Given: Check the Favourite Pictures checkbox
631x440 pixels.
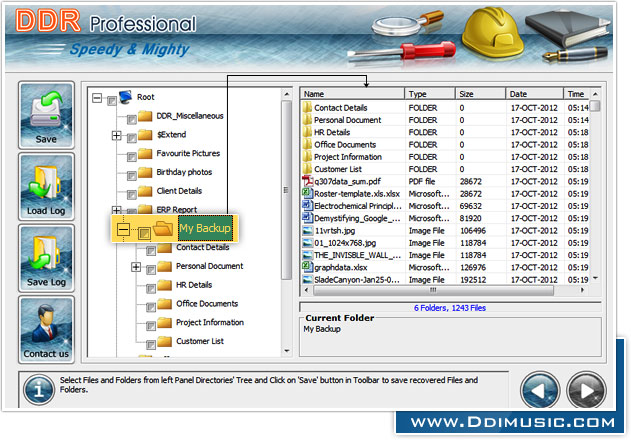Looking at the screenshot, I should pyautogui.click(x=131, y=157).
